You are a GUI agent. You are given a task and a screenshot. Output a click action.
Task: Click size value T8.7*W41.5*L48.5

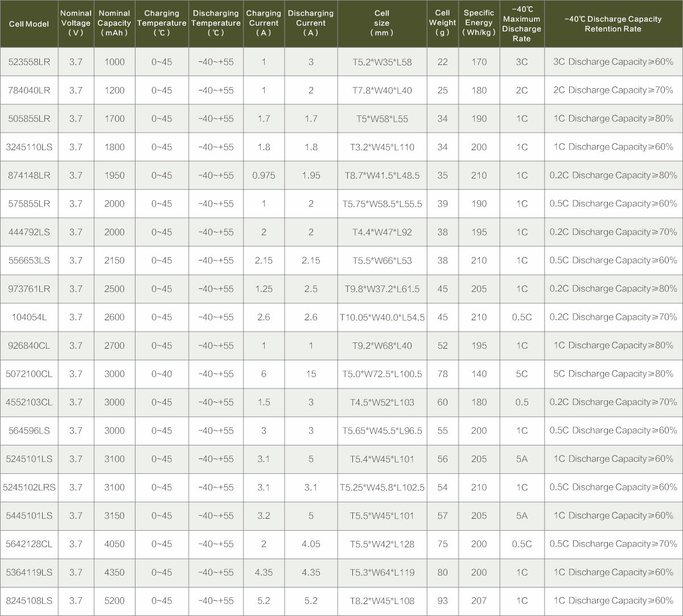pos(382,176)
